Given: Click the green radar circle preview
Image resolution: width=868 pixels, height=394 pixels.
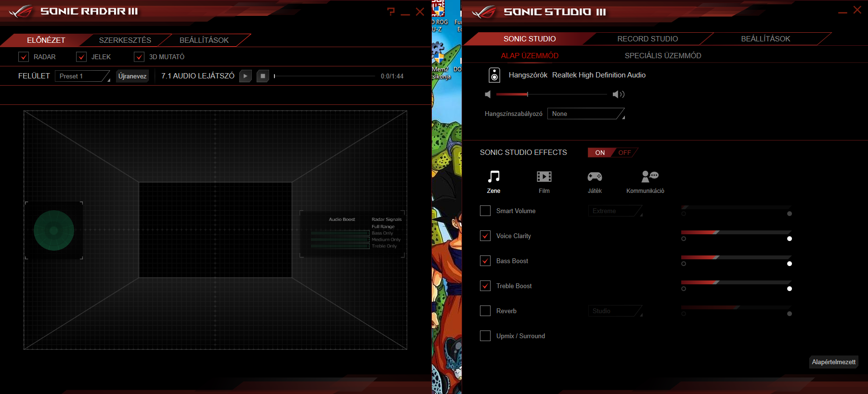Looking at the screenshot, I should 54,230.
